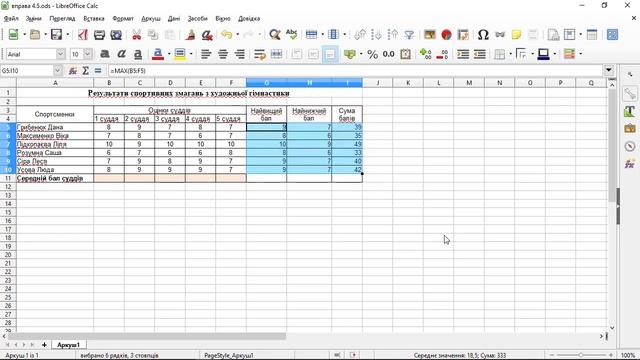640x360 pixels.
Task: Click the Open file folder icon
Action: [35, 35]
